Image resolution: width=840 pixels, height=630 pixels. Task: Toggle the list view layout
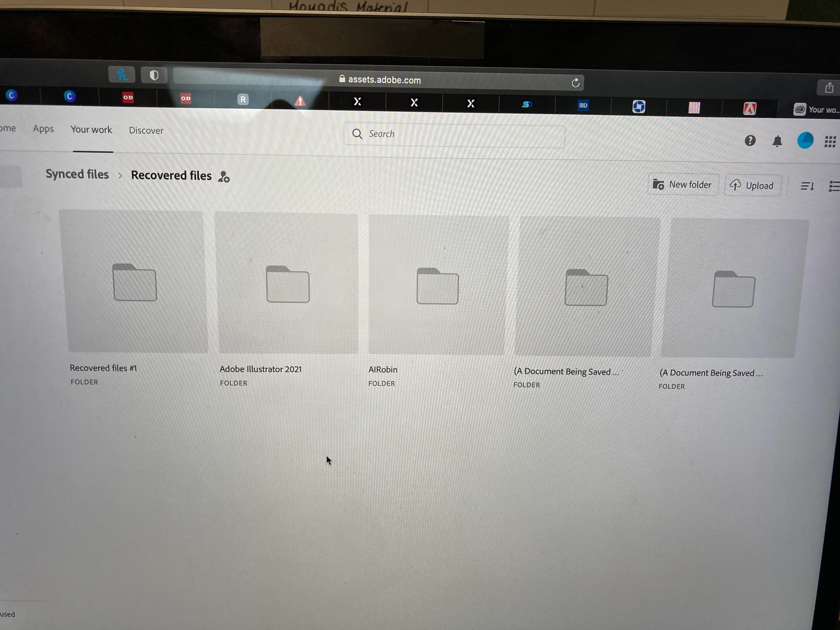834,186
